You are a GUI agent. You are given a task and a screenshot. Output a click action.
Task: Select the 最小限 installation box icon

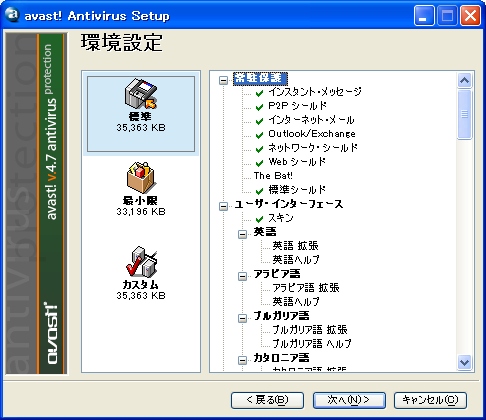141,178
